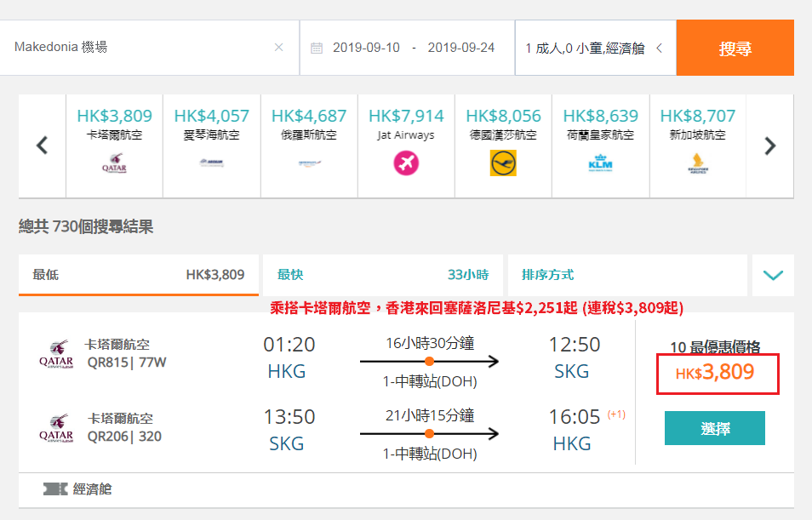Viewport: 812px width, 520px height.
Task: Click return 1-中轉站(DOH) stopover text
Action: [430, 454]
